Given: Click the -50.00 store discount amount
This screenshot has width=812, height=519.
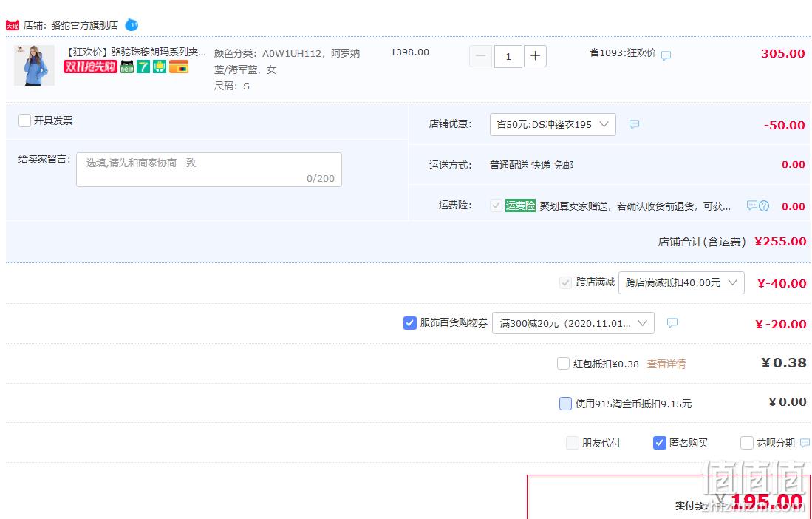Looking at the screenshot, I should (784, 126).
